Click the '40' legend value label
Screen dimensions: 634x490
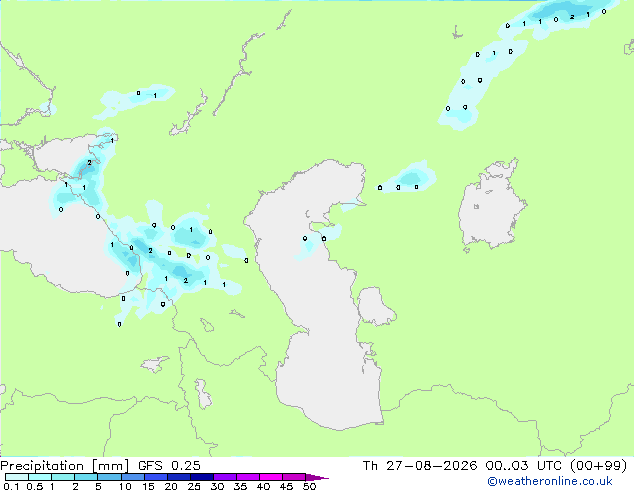[x=263, y=486]
